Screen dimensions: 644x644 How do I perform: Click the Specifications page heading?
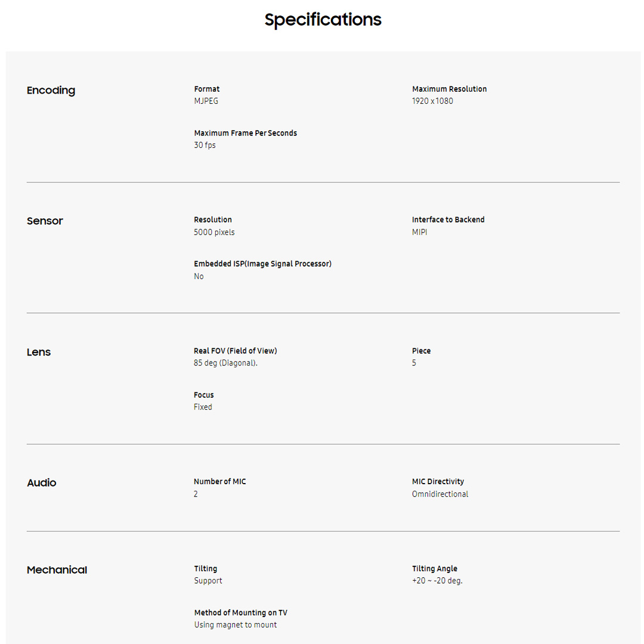pyautogui.click(x=323, y=20)
